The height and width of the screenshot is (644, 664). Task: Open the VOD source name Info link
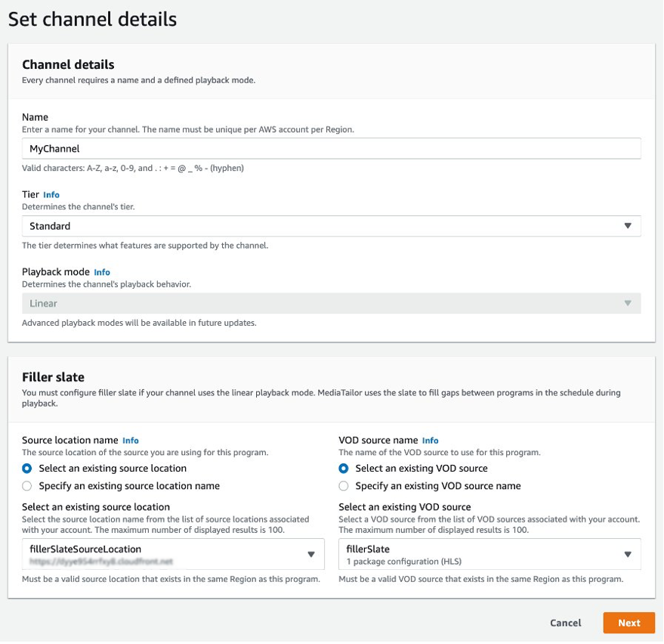(429, 440)
